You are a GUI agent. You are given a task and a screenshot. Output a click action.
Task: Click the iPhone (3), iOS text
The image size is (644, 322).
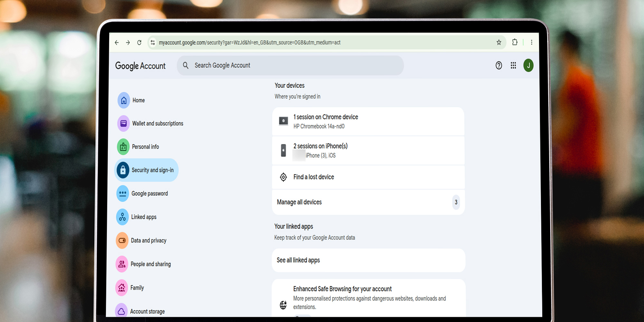(321, 156)
